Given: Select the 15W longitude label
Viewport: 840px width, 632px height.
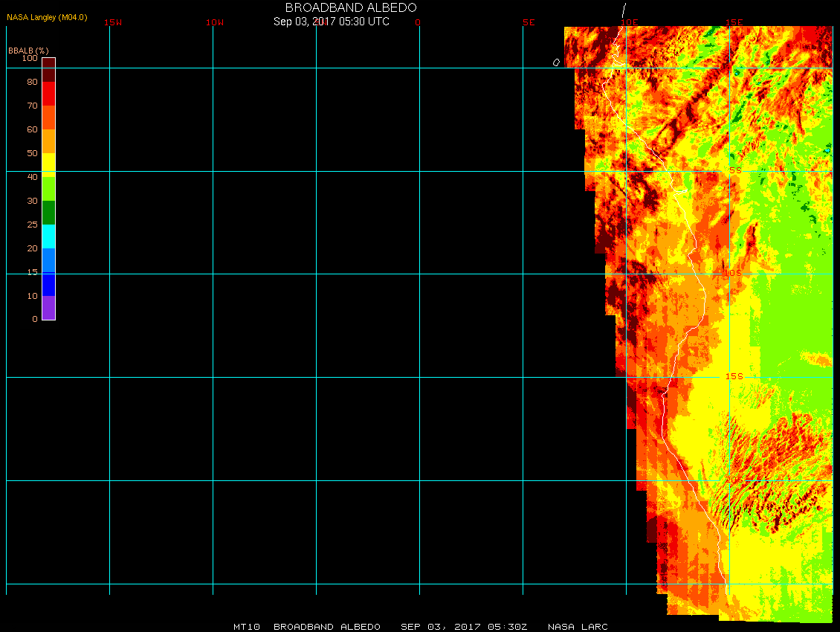Looking at the screenshot, I should coord(113,22).
